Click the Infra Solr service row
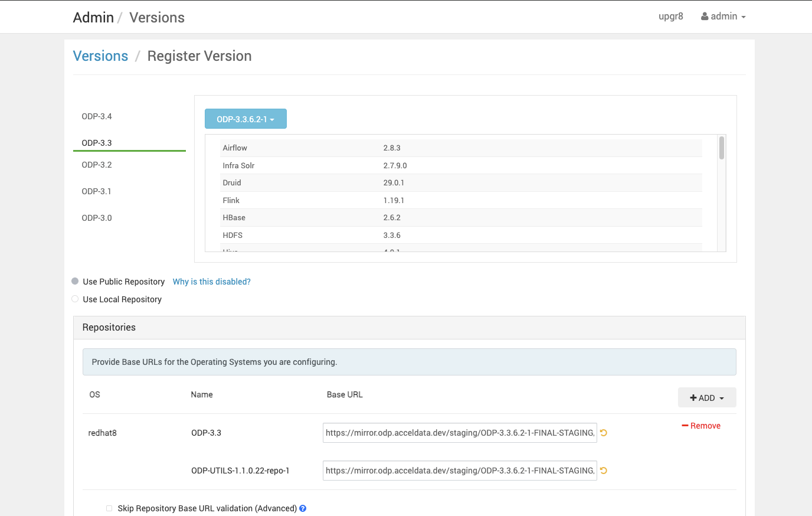The height and width of the screenshot is (516, 812). point(461,165)
